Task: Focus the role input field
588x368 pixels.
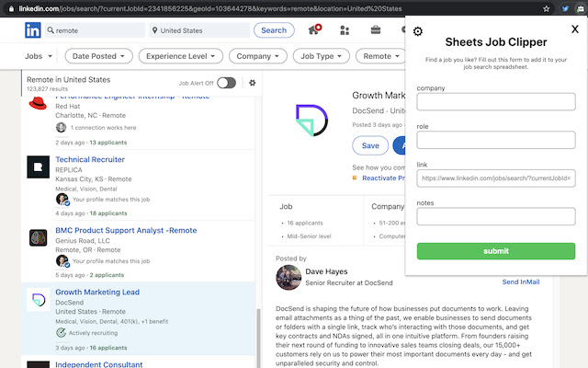Action: pos(496,140)
